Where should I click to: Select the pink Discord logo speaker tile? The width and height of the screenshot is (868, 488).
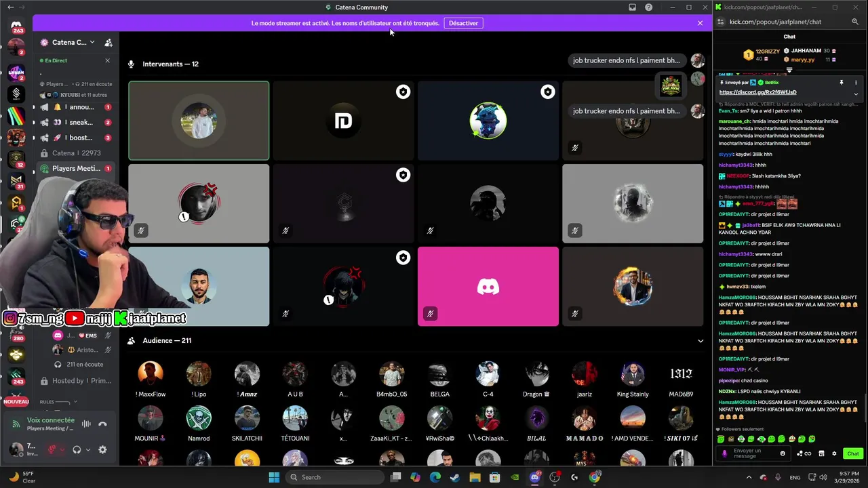[488, 286]
